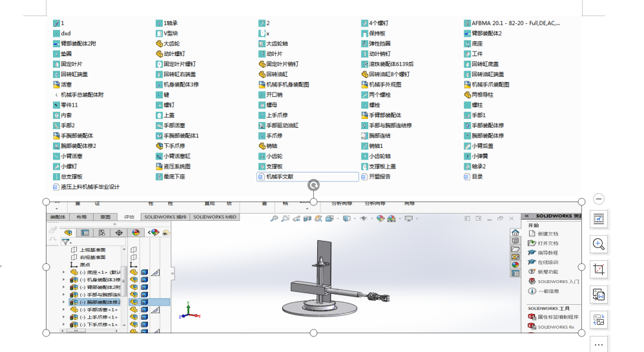Click the three-dots more options button
The width and height of the screenshot is (644, 352).
point(599,344)
